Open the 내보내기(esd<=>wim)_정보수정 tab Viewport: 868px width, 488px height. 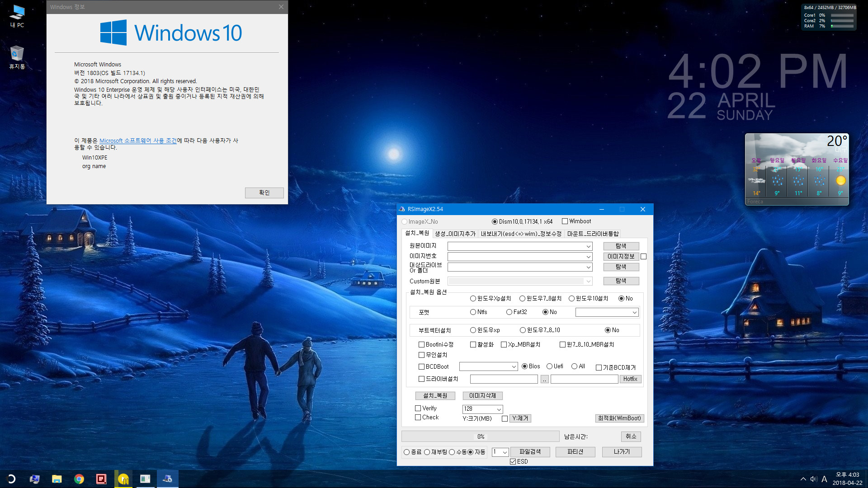point(521,234)
